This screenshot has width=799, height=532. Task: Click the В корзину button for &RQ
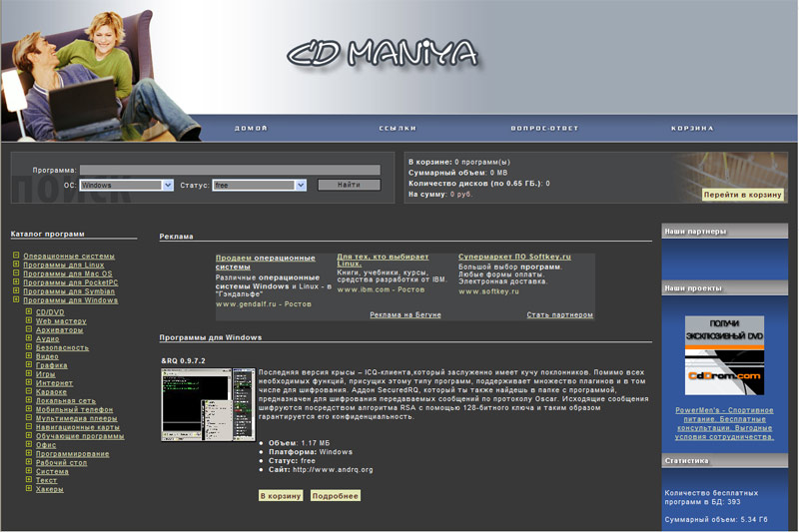pos(281,496)
